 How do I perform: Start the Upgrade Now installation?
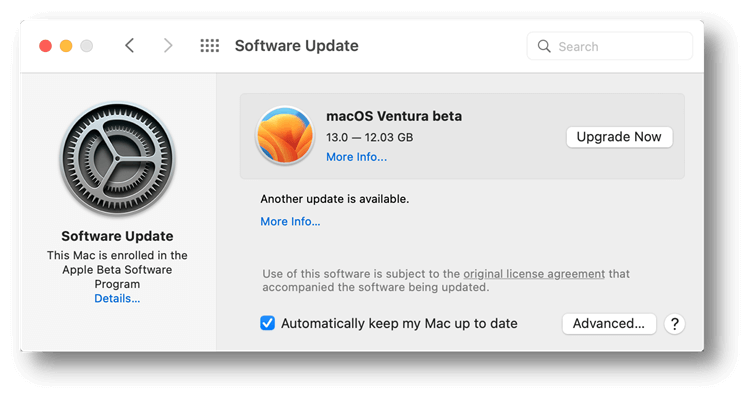(x=619, y=137)
